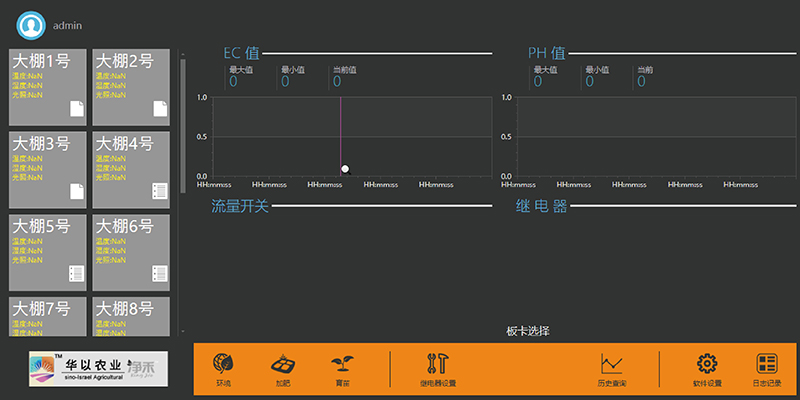The image size is (800, 400).
Task: Click the PH 值 heading
Action: pyautogui.click(x=546, y=53)
